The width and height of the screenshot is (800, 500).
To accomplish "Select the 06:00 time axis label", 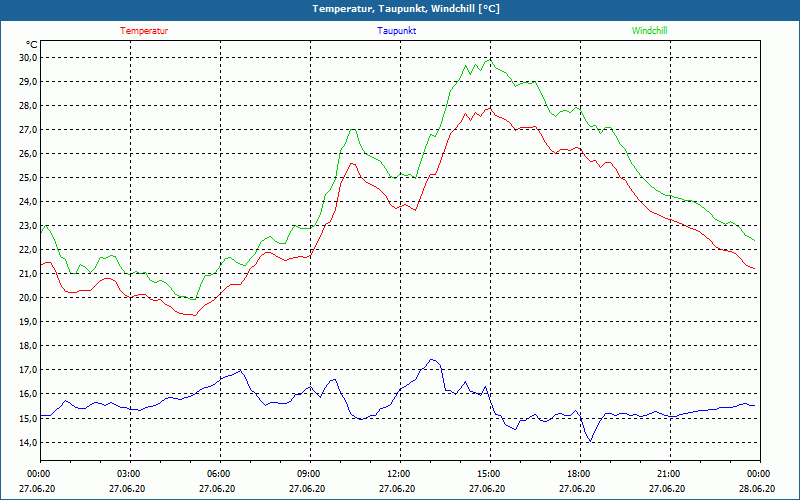I will [x=219, y=474].
